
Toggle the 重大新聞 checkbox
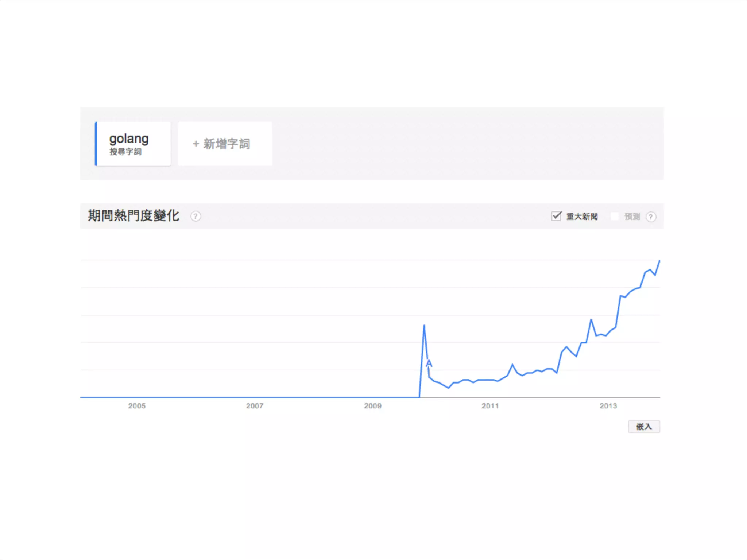[x=556, y=216]
